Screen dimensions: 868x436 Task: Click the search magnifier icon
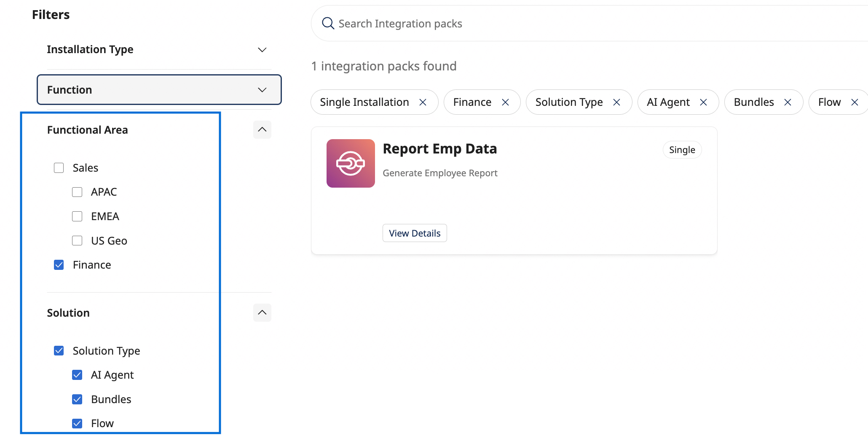click(328, 23)
